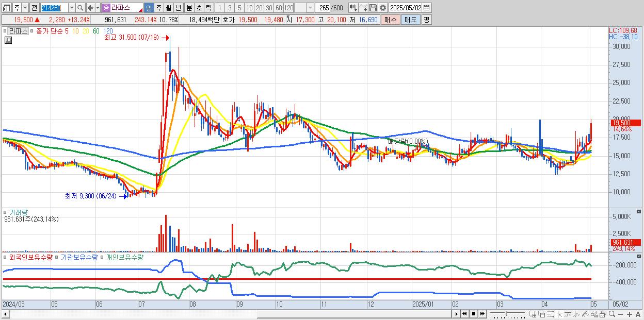
Task: Click the 매수 buy button
Action: (391, 20)
